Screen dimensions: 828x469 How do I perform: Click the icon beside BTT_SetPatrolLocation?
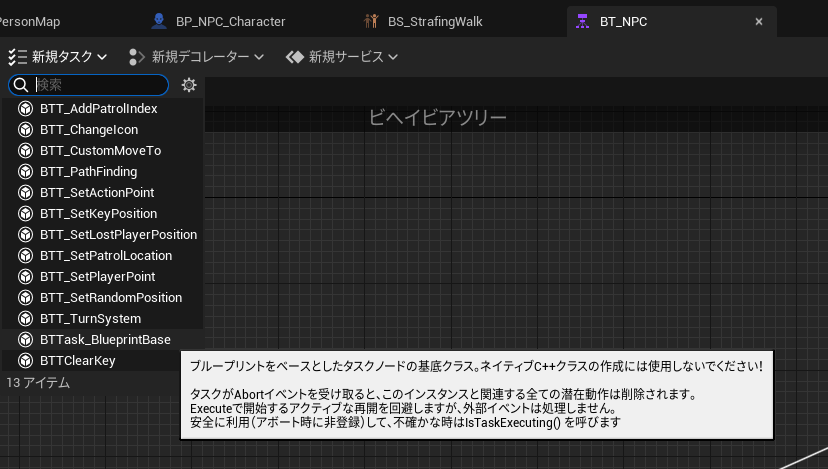point(25,256)
